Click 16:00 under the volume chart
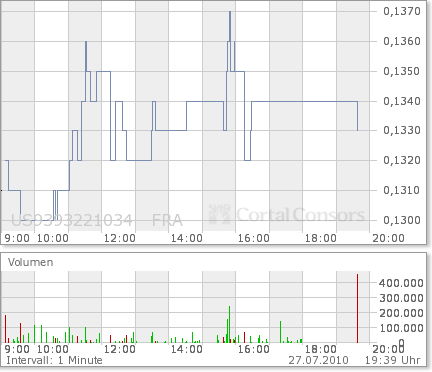 254,349
